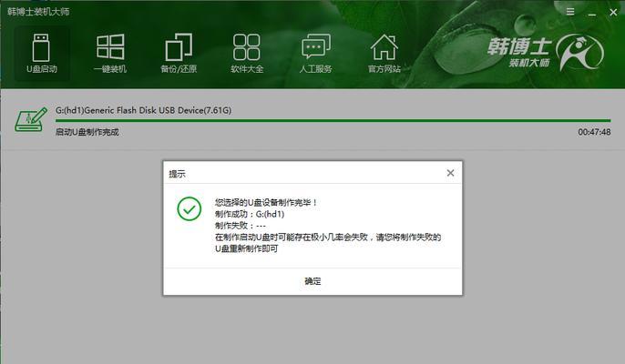The image size is (625, 364).
Task: Click the 启动U盘制作完成 status text
Action: point(87,132)
